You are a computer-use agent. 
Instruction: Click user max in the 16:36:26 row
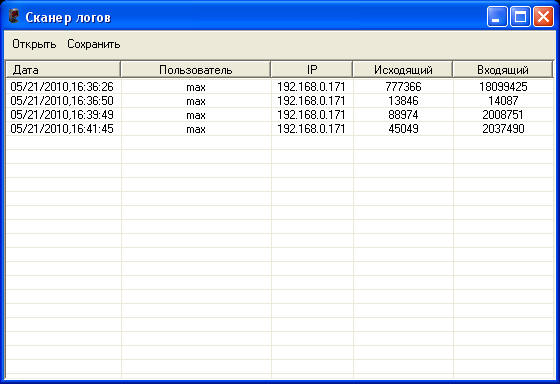[x=196, y=87]
